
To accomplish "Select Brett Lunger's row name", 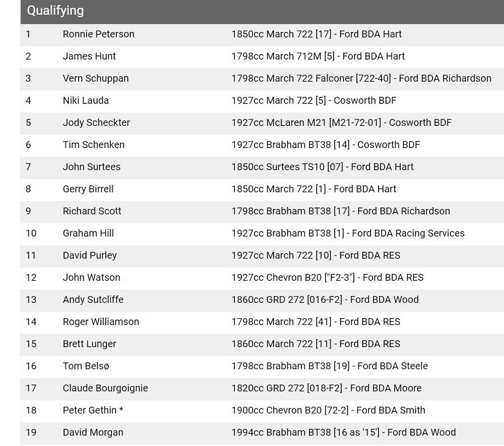I will point(89,344).
